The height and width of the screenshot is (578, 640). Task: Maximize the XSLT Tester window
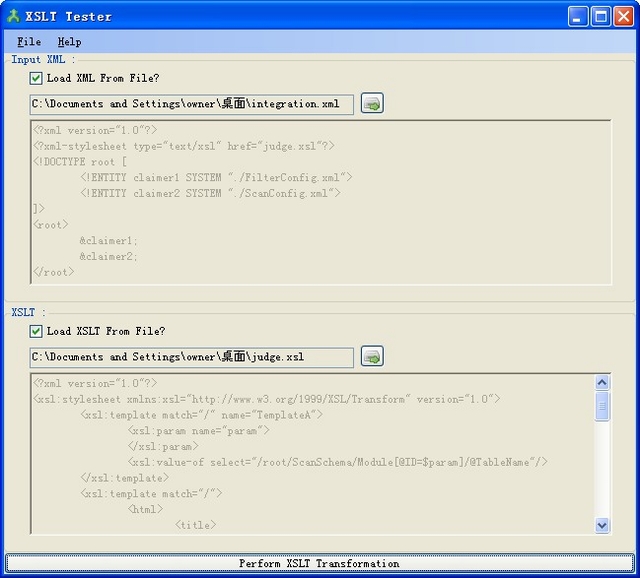point(601,16)
